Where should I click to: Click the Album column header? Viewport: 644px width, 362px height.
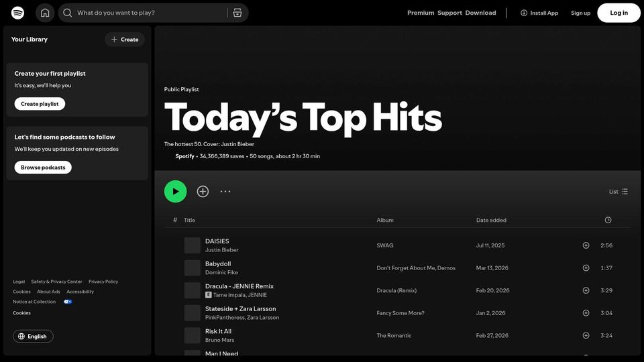pyautogui.click(x=385, y=220)
